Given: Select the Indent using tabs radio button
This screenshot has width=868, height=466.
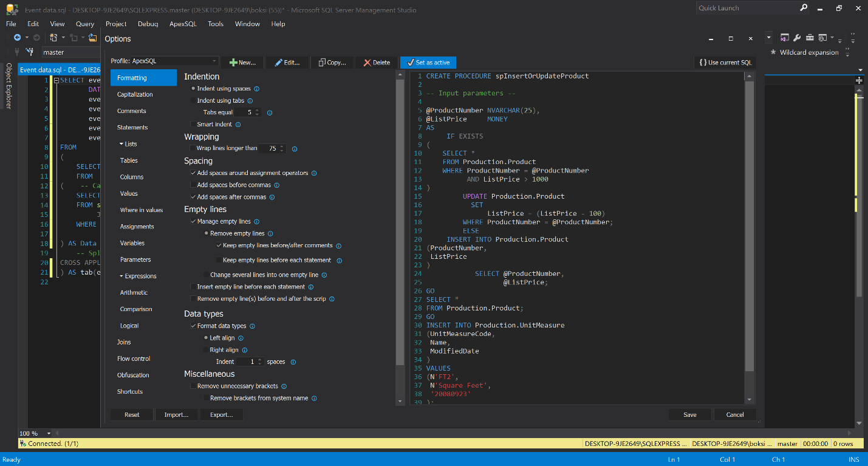Looking at the screenshot, I should click(x=193, y=101).
